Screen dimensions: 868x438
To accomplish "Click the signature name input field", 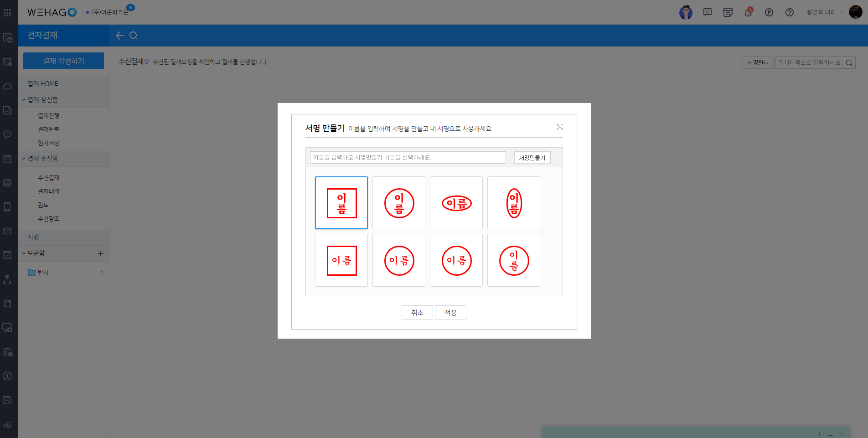I will (408, 158).
